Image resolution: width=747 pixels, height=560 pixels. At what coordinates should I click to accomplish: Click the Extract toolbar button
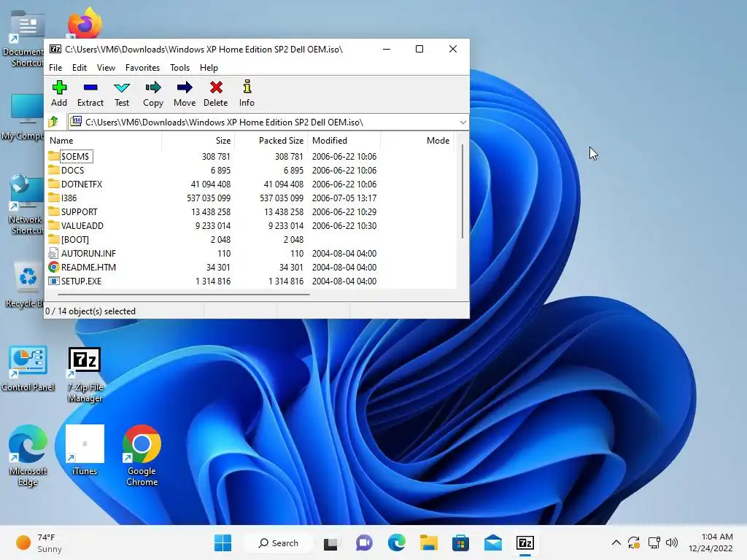[90, 94]
